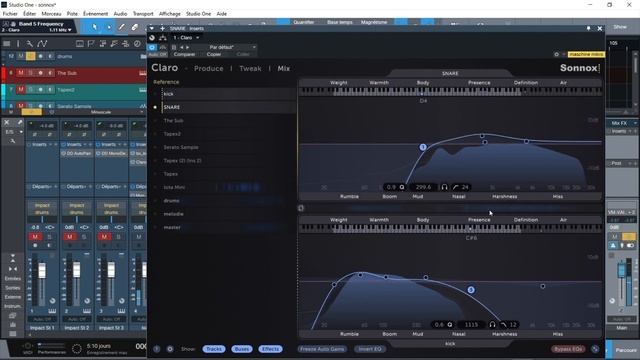640x360 pixels.
Task: Select the paint (pencil) tool
Action: pyautogui.click(x=122, y=27)
